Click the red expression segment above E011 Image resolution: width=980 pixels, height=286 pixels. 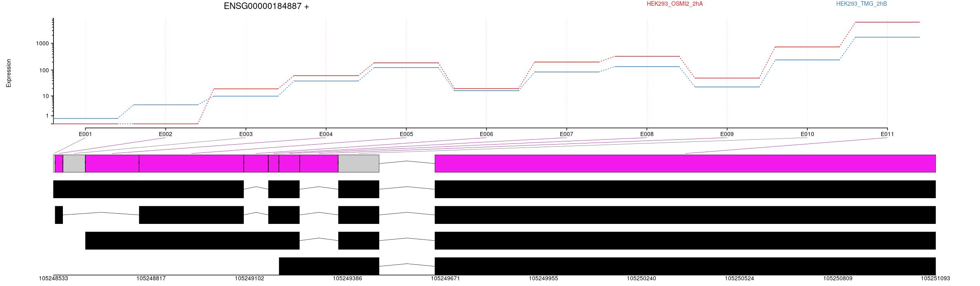point(887,22)
